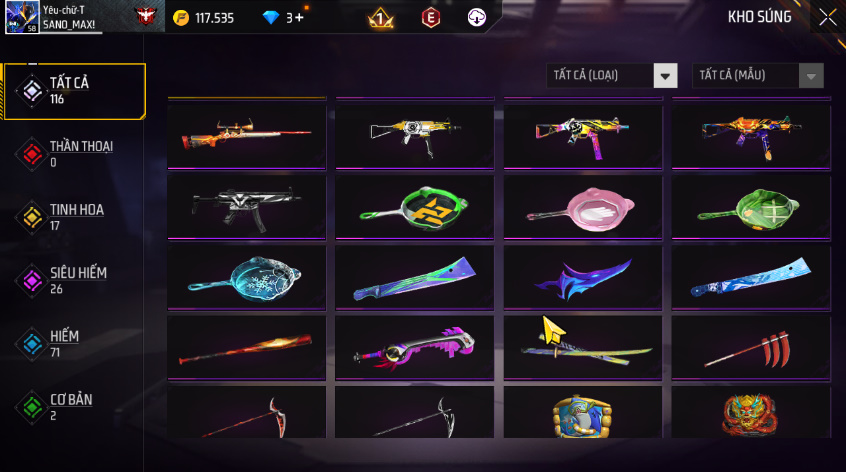This screenshot has height=472, width=846.
Task: Open the TẤT CẢ (LOẠI) dropdown arrow
Action: (x=665, y=76)
